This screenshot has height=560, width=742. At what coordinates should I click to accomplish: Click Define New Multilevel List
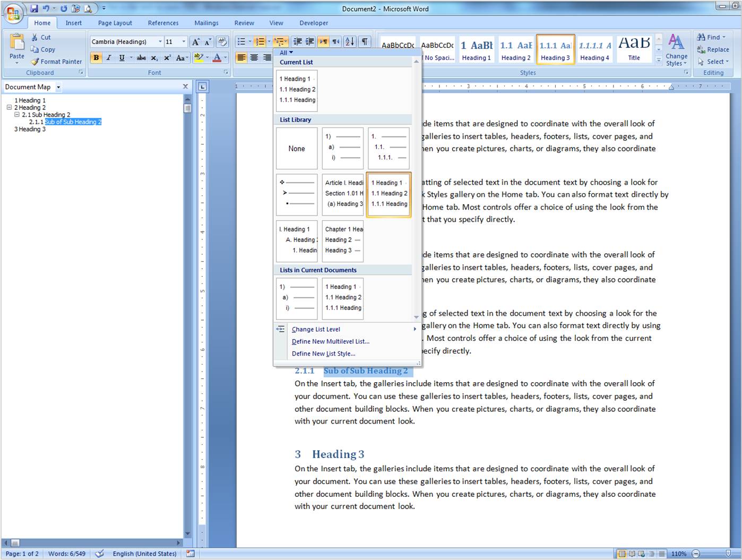(x=330, y=341)
